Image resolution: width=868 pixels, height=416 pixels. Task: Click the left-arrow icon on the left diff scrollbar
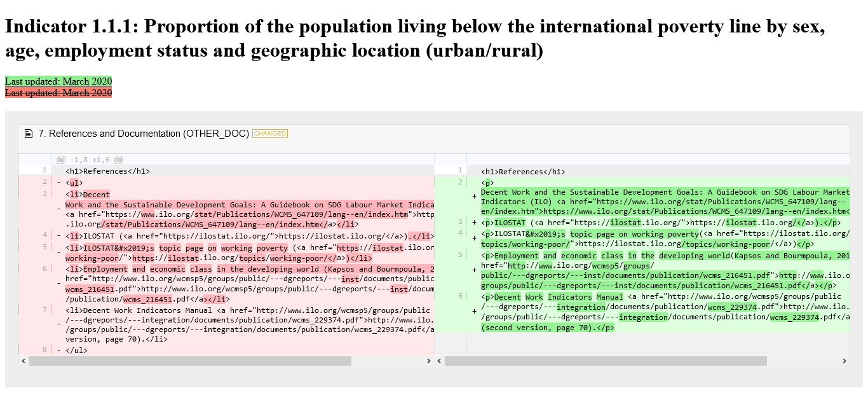coord(23,361)
